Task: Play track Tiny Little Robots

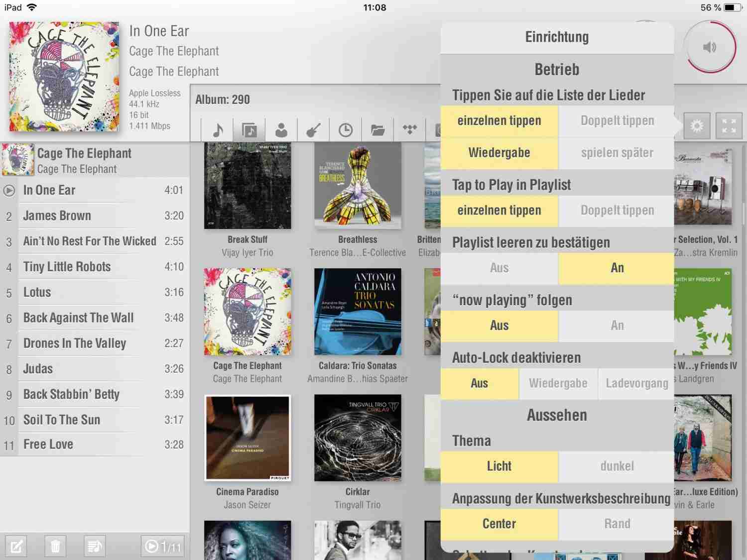Action: point(95,267)
